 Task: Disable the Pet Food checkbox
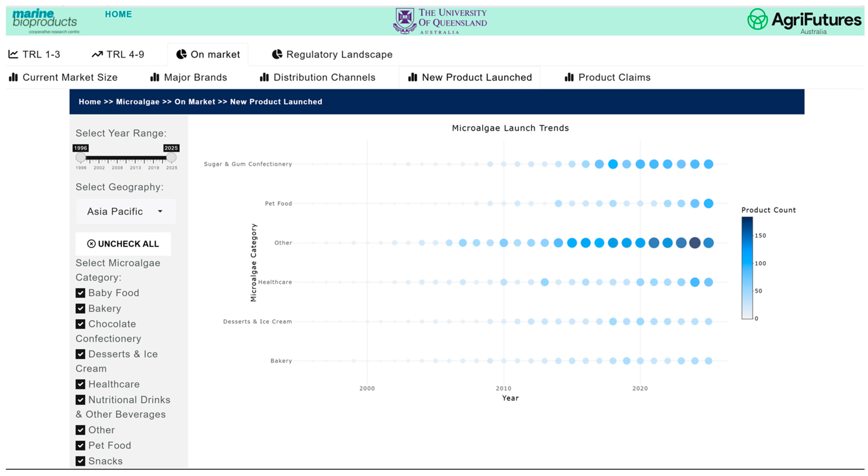pos(80,445)
